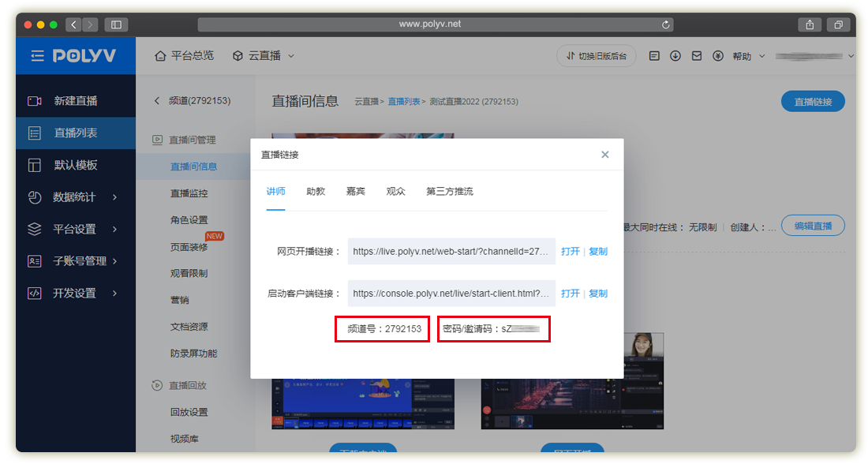The width and height of the screenshot is (868, 464).
Task: Click the yen billing icon in header
Action: tap(717, 56)
